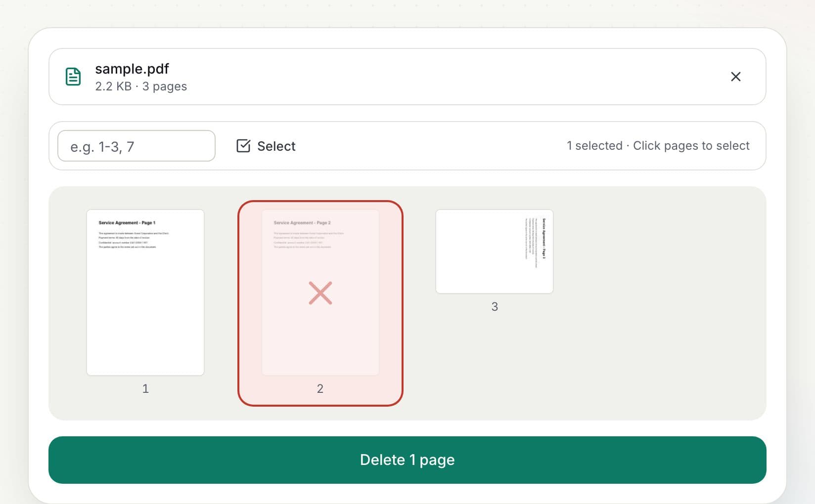Click page number label 3
This screenshot has width=815, height=504.
[495, 307]
